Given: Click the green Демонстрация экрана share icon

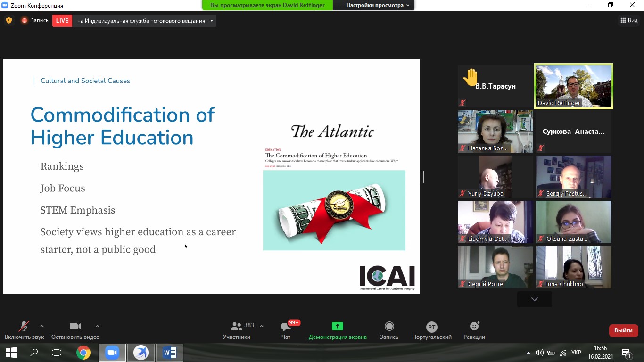Looking at the screenshot, I should pos(337,326).
